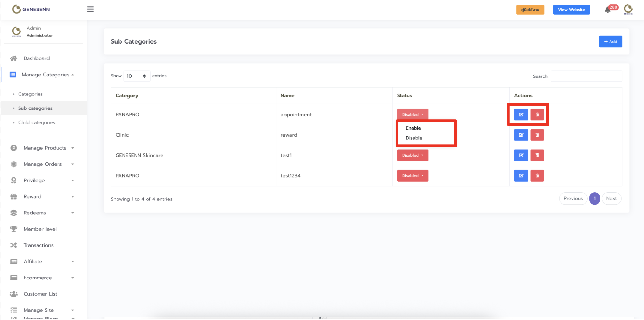This screenshot has width=644, height=320.
Task: Click edit icon for test1 row
Action: 521,155
